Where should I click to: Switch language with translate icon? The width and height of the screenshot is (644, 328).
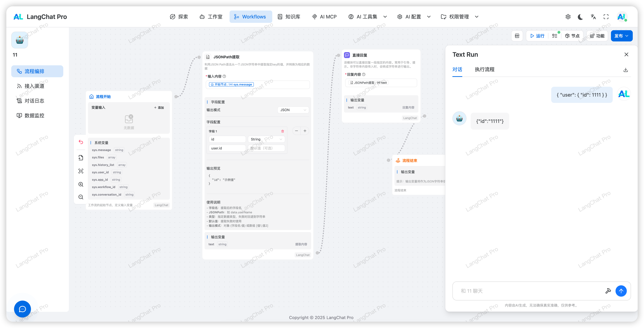click(x=593, y=17)
